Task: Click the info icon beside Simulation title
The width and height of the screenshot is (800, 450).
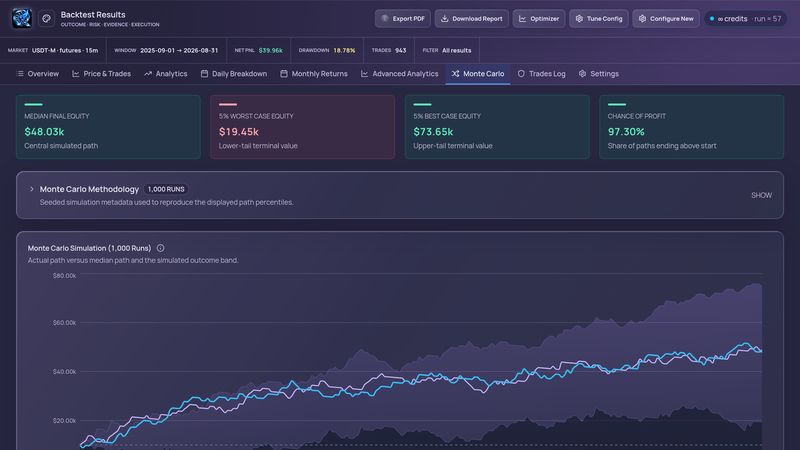Action: 160,248
